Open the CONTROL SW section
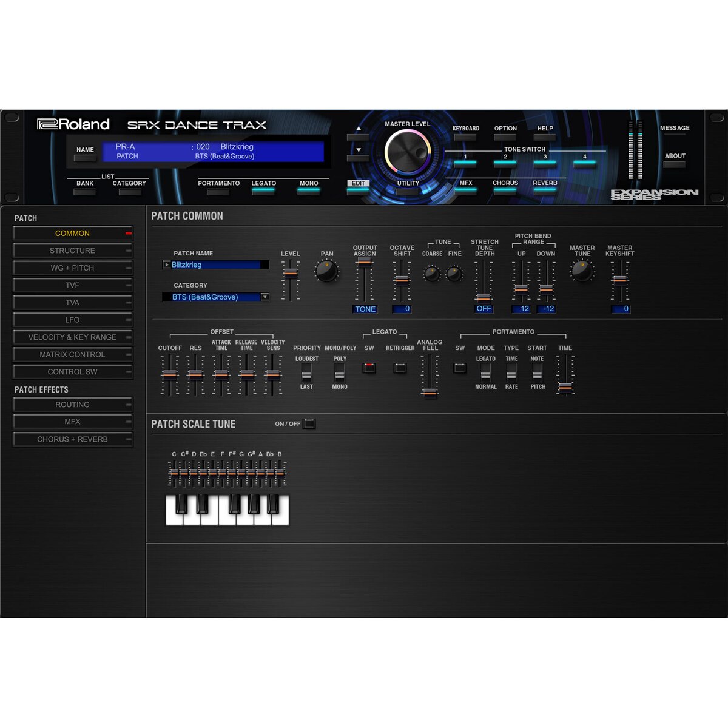The image size is (728, 728). coord(73,372)
